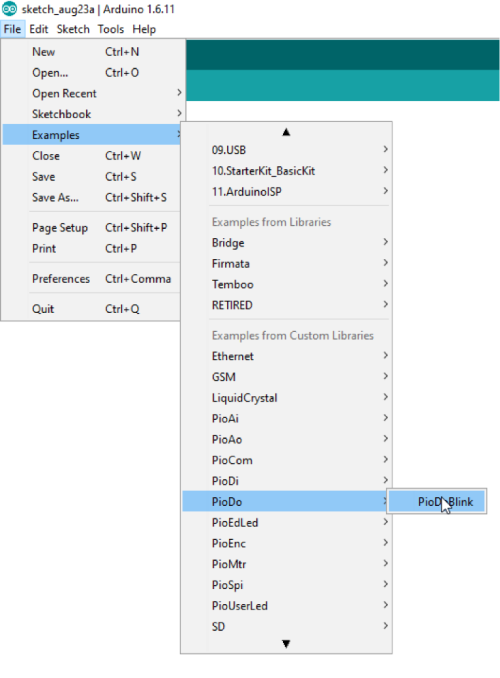Open the Edit menu
Viewport: 500px width, 678px height.
coord(38,29)
